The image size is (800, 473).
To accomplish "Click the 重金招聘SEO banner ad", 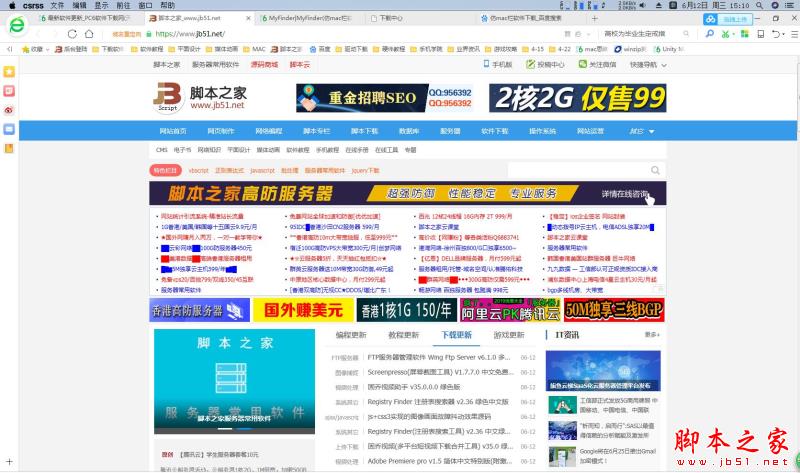I will point(384,98).
